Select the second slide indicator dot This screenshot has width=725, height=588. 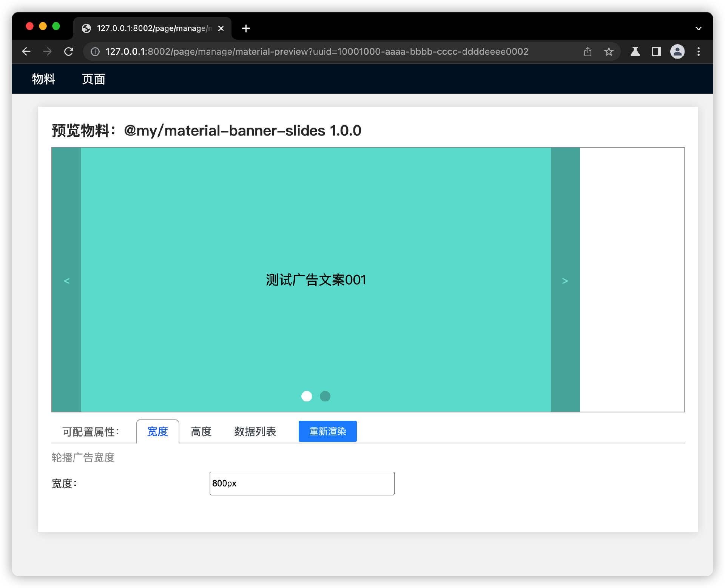(x=325, y=396)
